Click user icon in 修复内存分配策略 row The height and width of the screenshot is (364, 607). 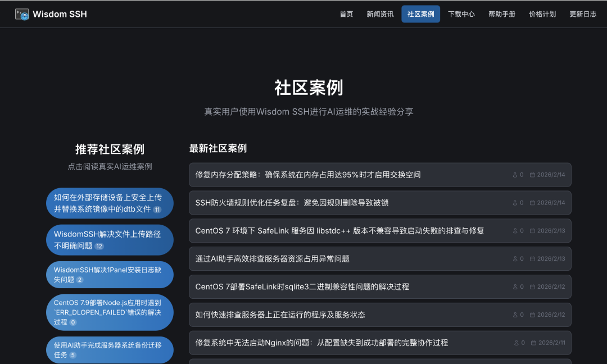click(515, 175)
